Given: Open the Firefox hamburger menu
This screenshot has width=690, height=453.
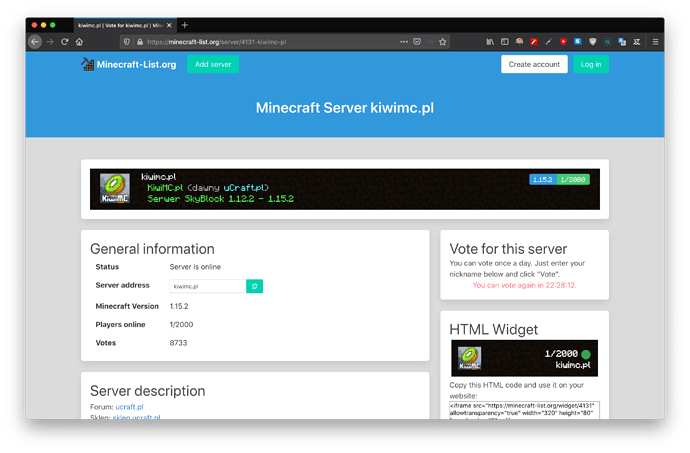Looking at the screenshot, I should click(x=655, y=42).
